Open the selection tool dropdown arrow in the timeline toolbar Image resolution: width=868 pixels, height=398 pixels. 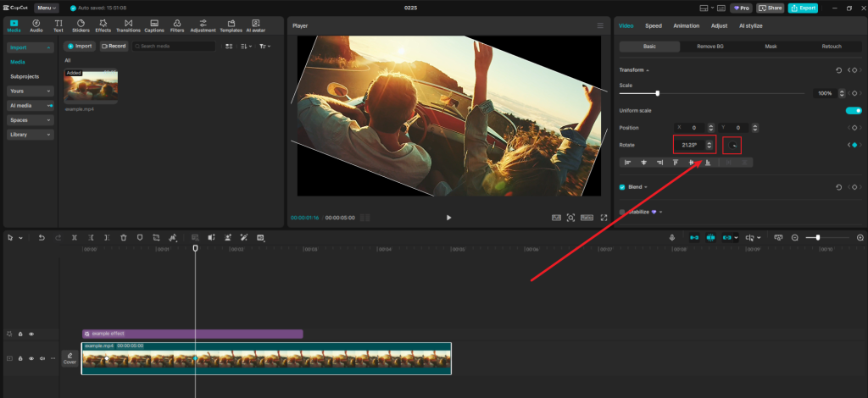point(21,238)
